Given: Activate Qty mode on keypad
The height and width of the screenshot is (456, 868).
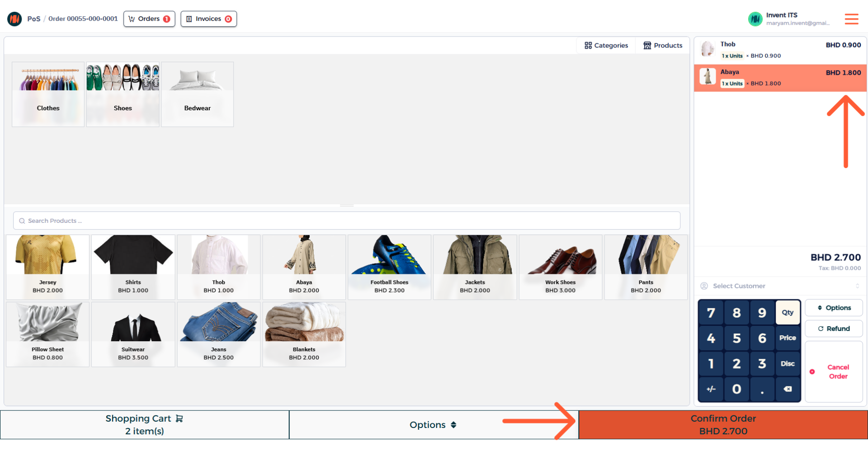Looking at the screenshot, I should point(788,312).
